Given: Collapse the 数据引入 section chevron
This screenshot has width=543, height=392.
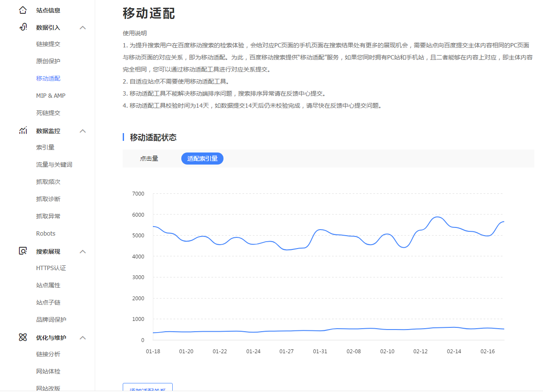Looking at the screenshot, I should 82,27.
